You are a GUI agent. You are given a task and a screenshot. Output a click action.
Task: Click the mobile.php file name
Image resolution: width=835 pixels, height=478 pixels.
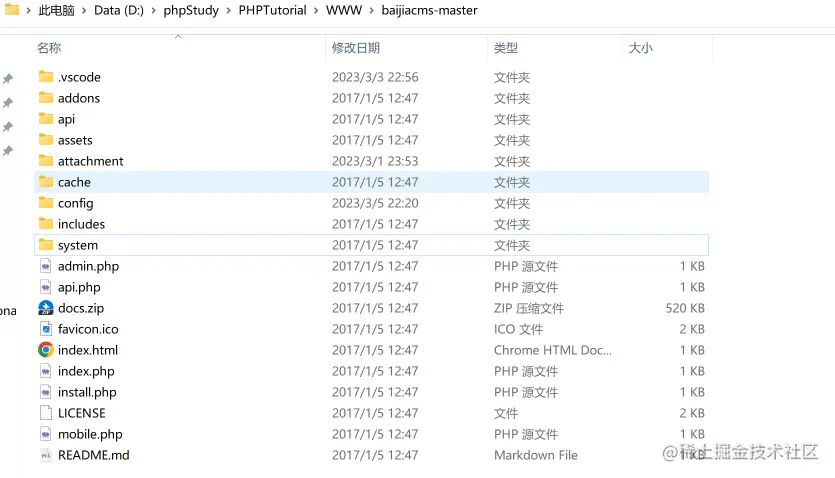90,434
